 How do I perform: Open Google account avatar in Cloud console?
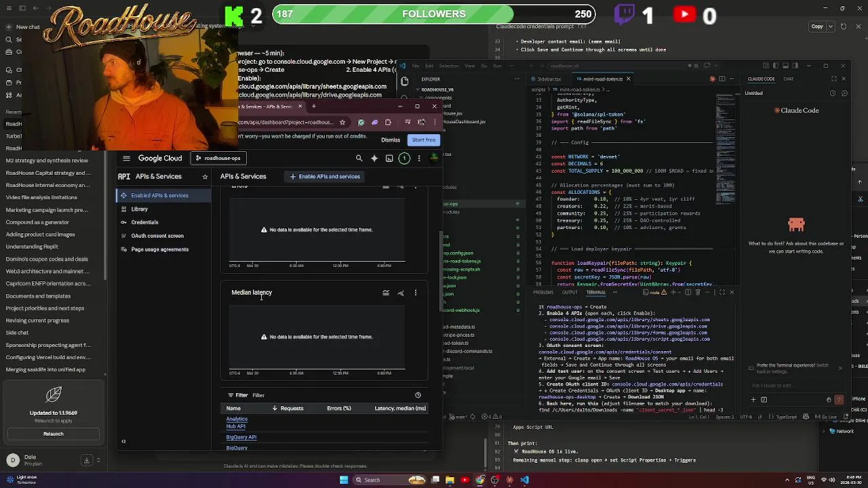[434, 158]
